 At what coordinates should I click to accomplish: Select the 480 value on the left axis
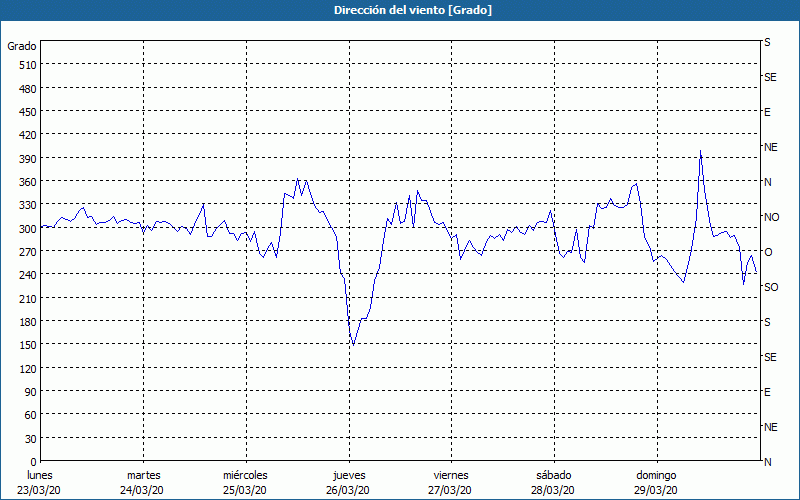(x=28, y=89)
